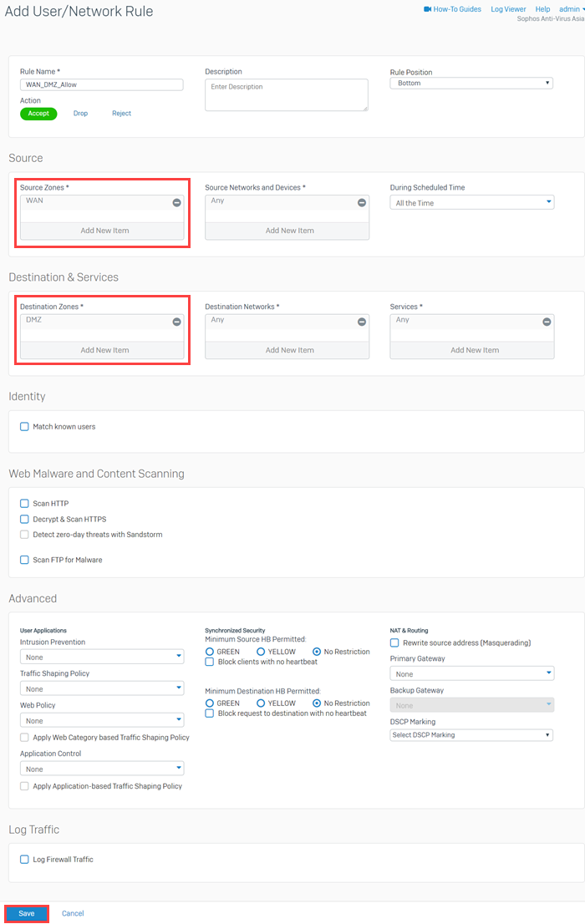Image resolution: width=585 pixels, height=924 pixels.
Task: Remove Any from Services via minus icon
Action: pos(546,321)
